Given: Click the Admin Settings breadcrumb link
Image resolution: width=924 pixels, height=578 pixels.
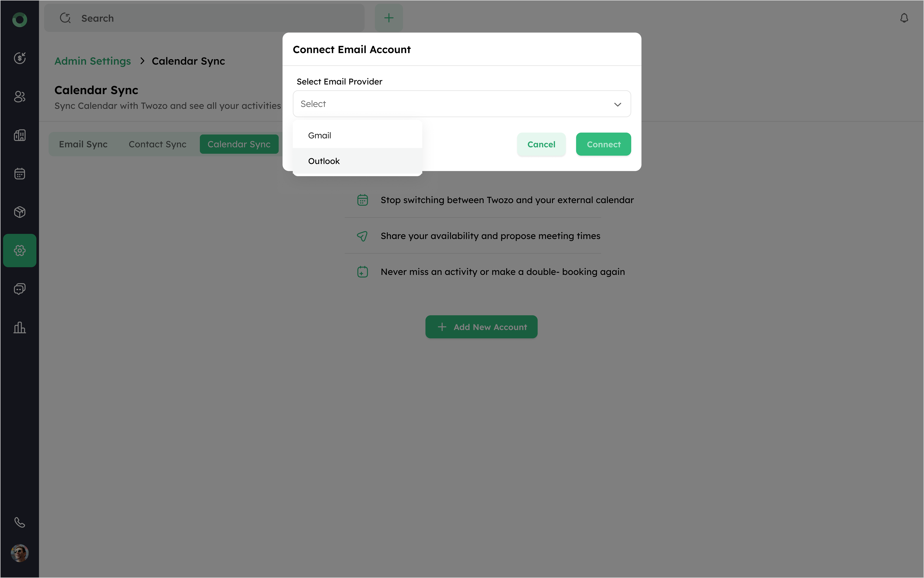Looking at the screenshot, I should [x=93, y=61].
